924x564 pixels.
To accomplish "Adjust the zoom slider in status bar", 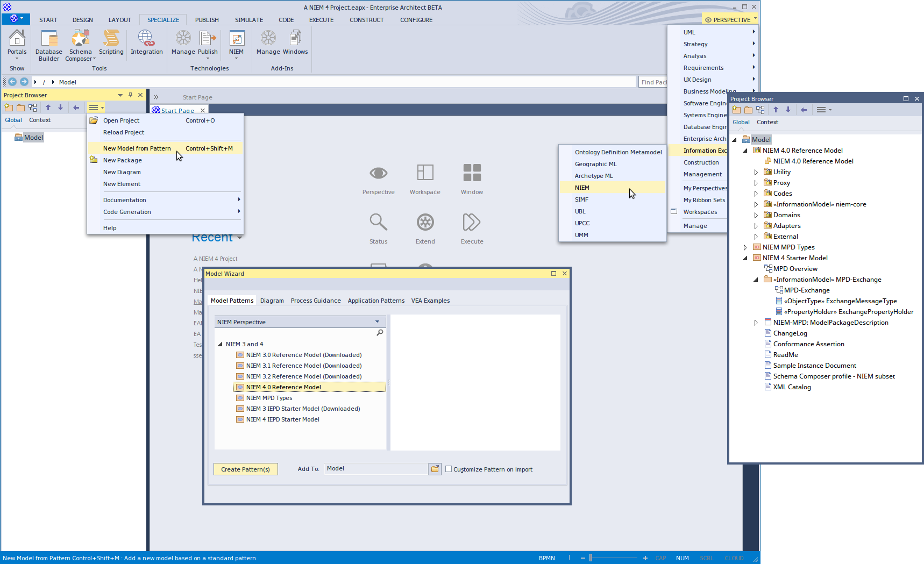I will 591,558.
